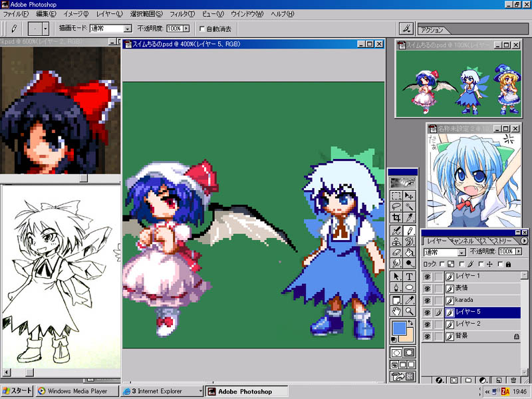Screen dimensions: 532x399
Task: Switch to the チャンネル tab
Action: 462,241
